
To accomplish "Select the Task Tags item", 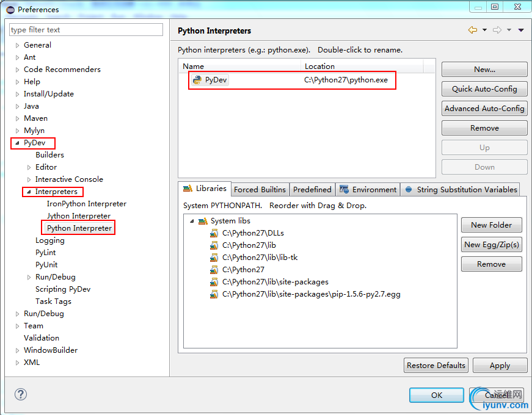I will point(53,301).
